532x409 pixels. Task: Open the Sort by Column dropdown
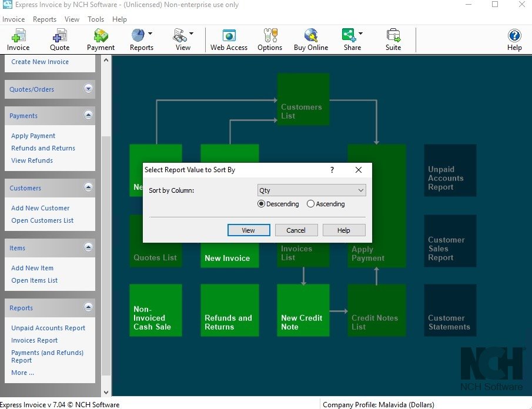312,190
